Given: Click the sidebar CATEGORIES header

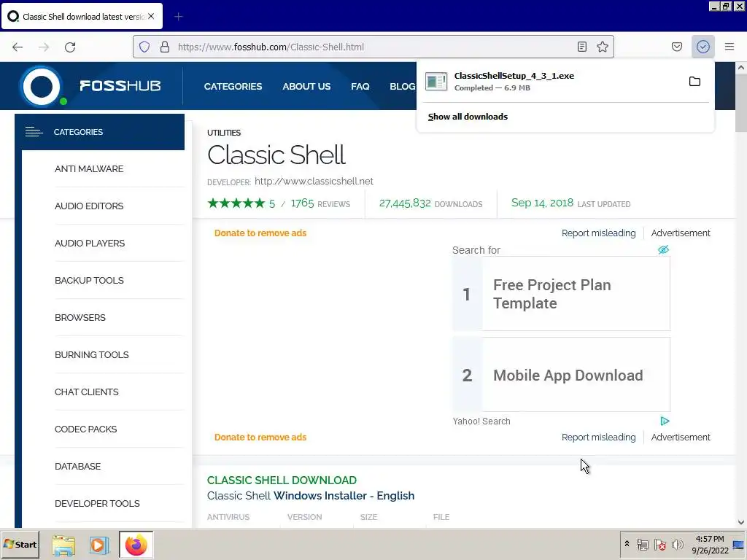Looking at the screenshot, I should 99,132.
